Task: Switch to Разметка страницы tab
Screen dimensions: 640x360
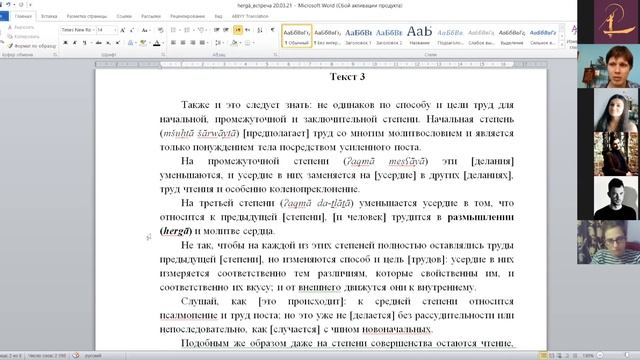Action: [87, 16]
